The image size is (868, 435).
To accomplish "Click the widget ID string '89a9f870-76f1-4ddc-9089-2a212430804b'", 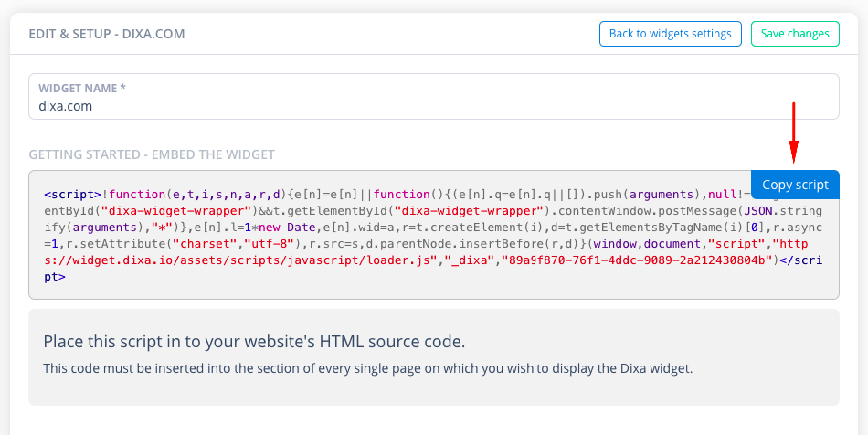I will pos(637,260).
